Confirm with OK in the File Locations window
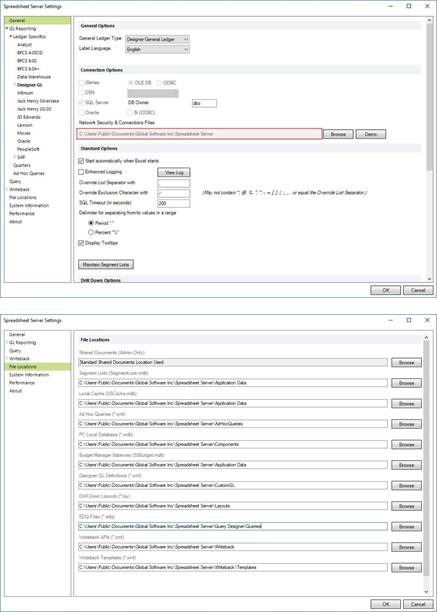Image resolution: width=437 pixels, height=612 pixels. point(385,604)
